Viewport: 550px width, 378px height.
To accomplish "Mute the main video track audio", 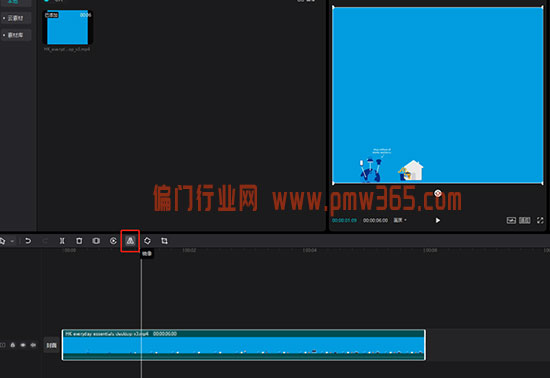I will click(33, 345).
